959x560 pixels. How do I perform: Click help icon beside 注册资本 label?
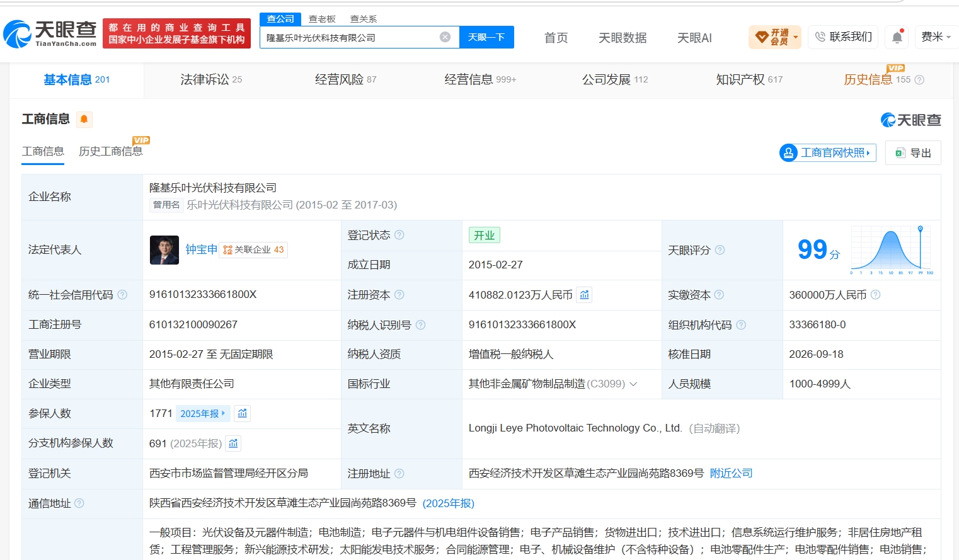tap(399, 295)
